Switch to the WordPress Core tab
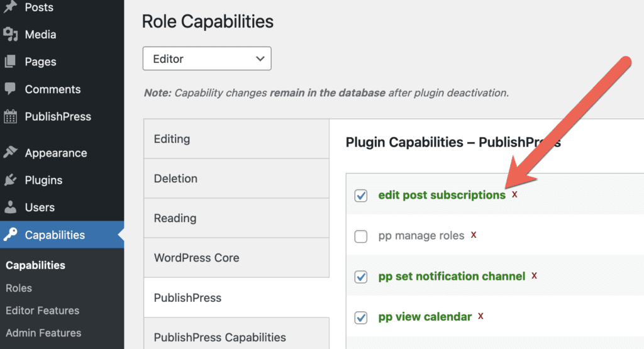This screenshot has height=349, width=644. [x=236, y=258]
